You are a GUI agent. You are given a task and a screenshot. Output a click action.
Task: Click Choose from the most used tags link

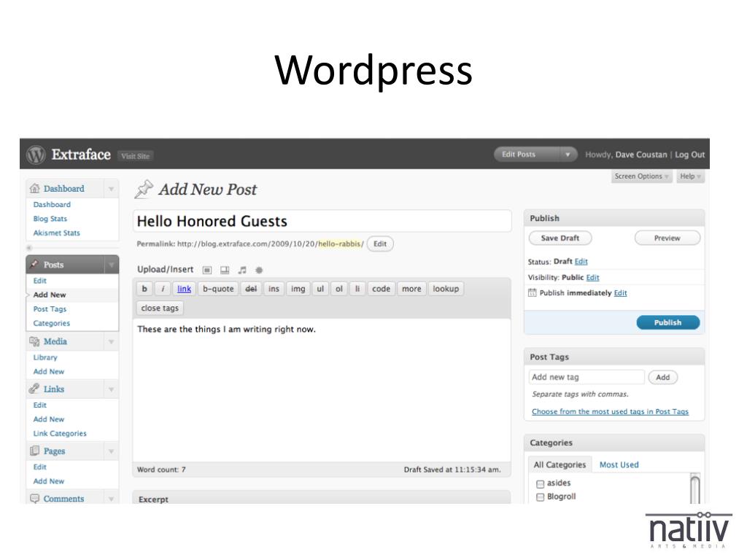point(611,411)
